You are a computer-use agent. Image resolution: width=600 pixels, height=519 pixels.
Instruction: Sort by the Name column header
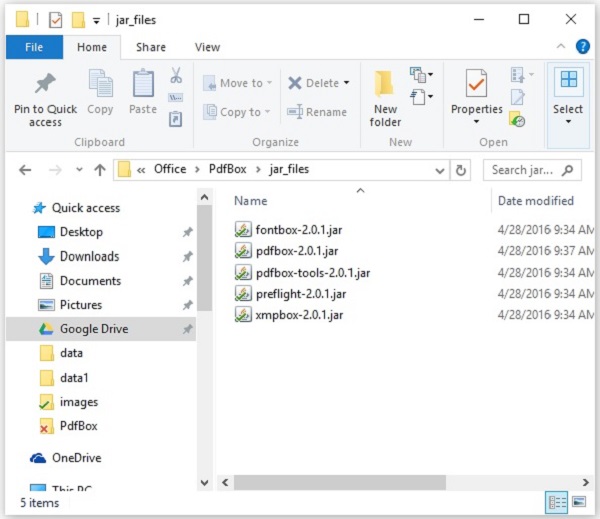pyautogui.click(x=251, y=201)
